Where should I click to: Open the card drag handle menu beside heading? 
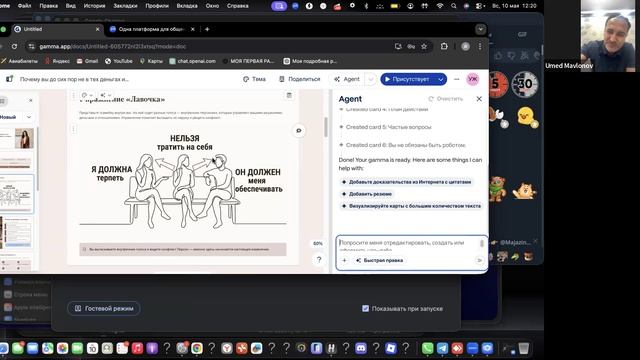point(73,96)
